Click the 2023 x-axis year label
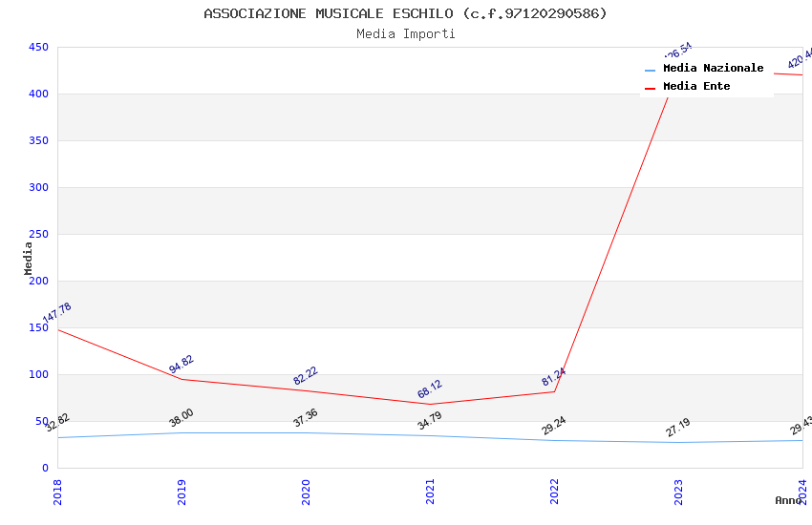Viewport: 812px width, 525px height. click(679, 492)
